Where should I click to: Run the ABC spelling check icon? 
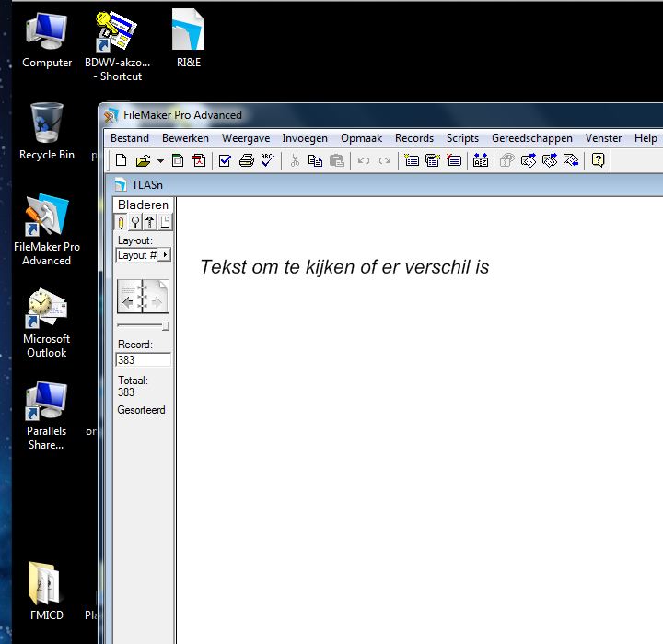point(268,160)
